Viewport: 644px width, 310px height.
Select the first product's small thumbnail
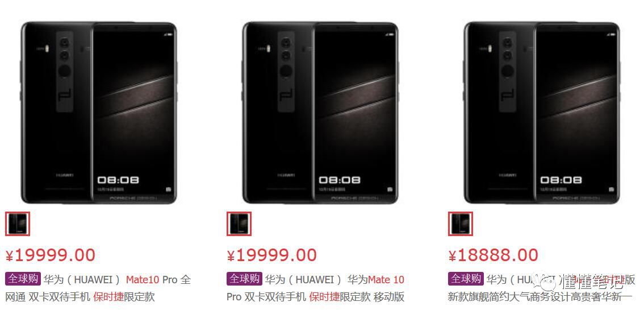click(x=18, y=224)
